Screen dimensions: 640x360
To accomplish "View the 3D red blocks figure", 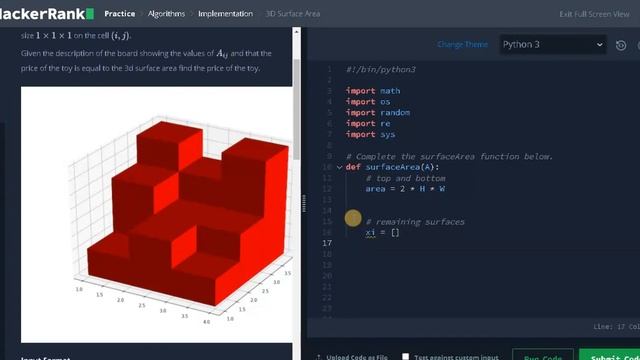I will point(157,215).
